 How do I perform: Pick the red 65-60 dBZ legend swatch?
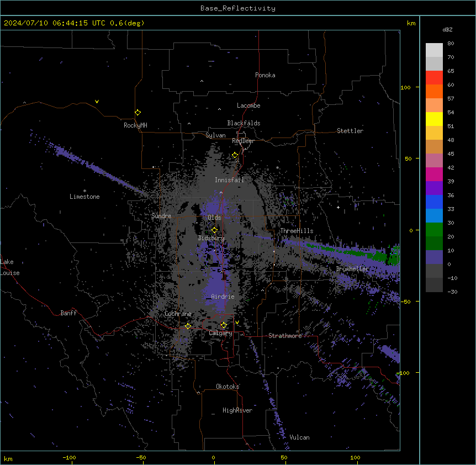tap(434, 77)
